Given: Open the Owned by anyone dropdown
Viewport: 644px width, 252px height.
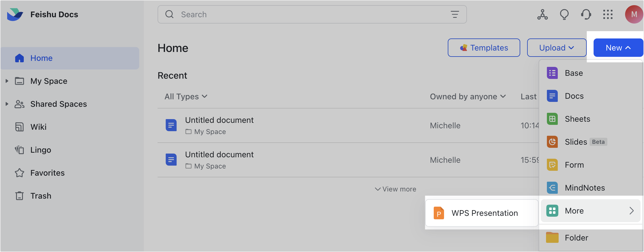Looking at the screenshot, I should [x=468, y=96].
